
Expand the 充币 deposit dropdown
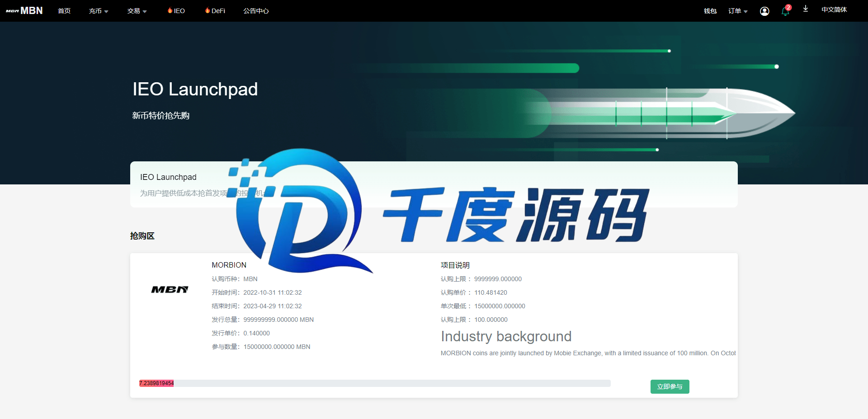pos(99,11)
